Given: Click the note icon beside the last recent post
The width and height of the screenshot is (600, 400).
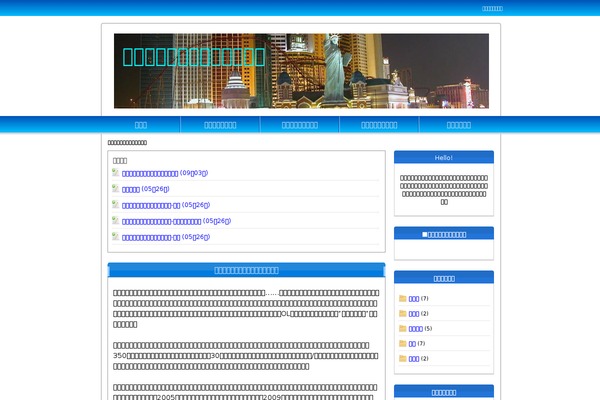Looking at the screenshot, I should 115,237.
